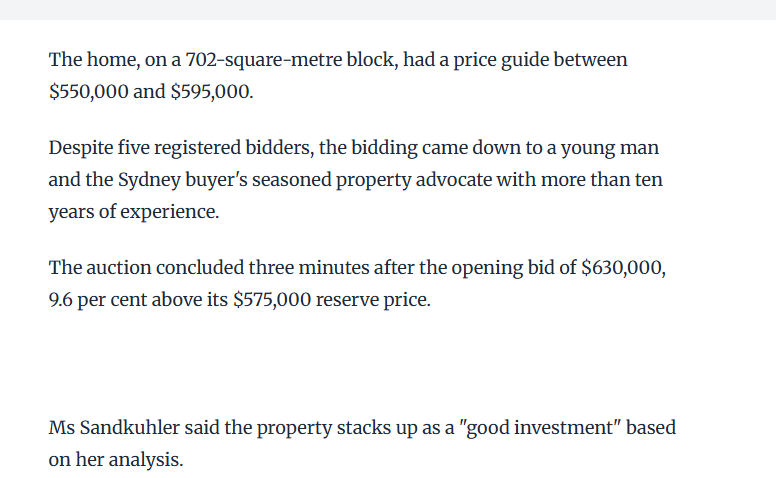
Task: Click the words "on her analysis"
Action: tap(116, 461)
